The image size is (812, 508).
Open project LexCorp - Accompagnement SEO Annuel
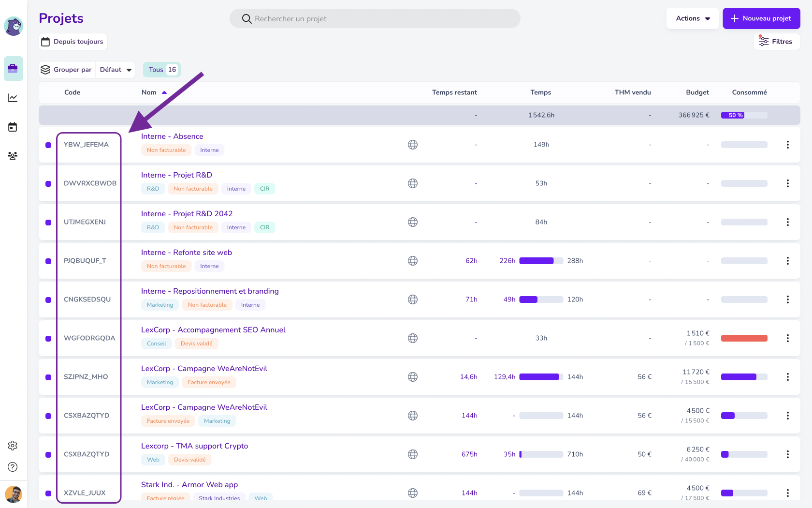point(213,330)
